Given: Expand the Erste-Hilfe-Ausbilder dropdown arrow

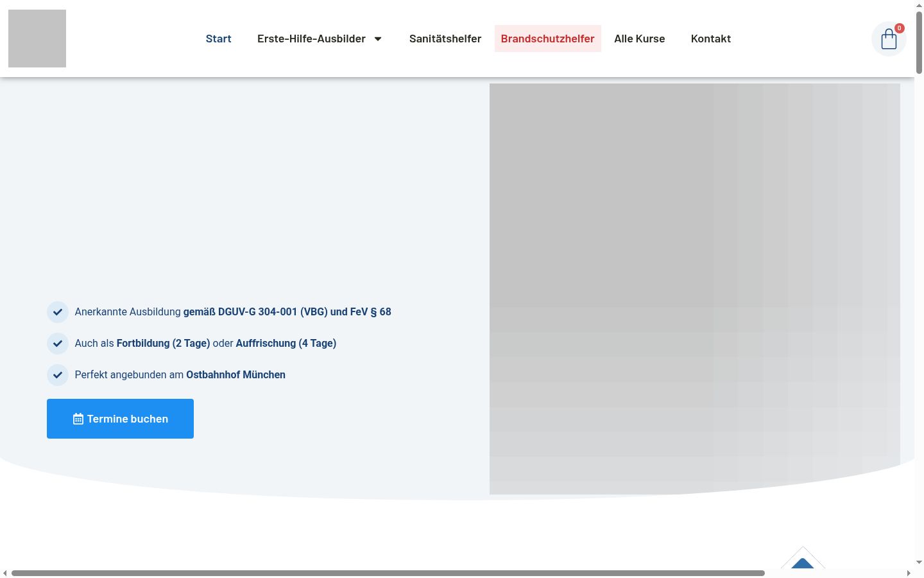Looking at the screenshot, I should click(x=378, y=39).
